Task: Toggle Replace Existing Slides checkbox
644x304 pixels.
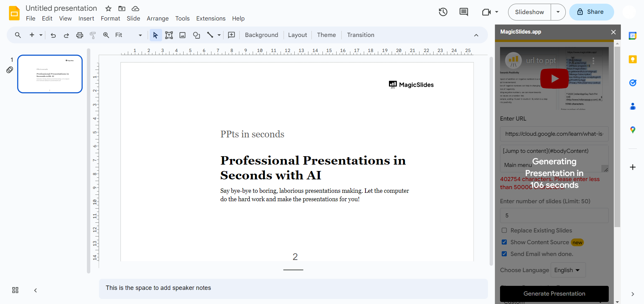Action: pyautogui.click(x=504, y=230)
